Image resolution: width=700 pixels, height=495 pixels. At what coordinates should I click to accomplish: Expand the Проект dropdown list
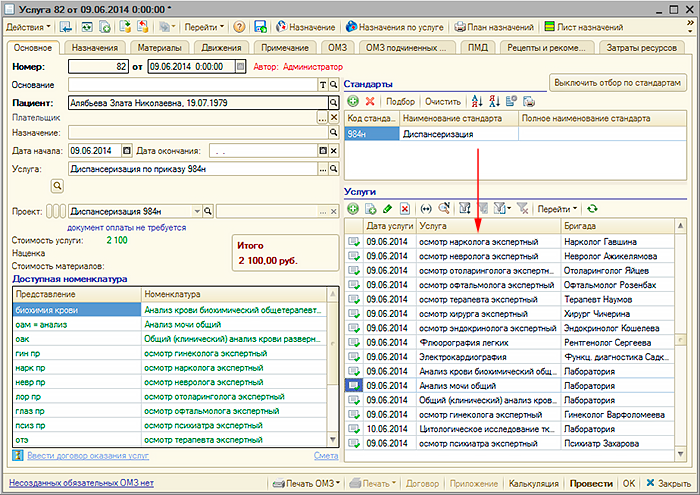[x=197, y=211]
